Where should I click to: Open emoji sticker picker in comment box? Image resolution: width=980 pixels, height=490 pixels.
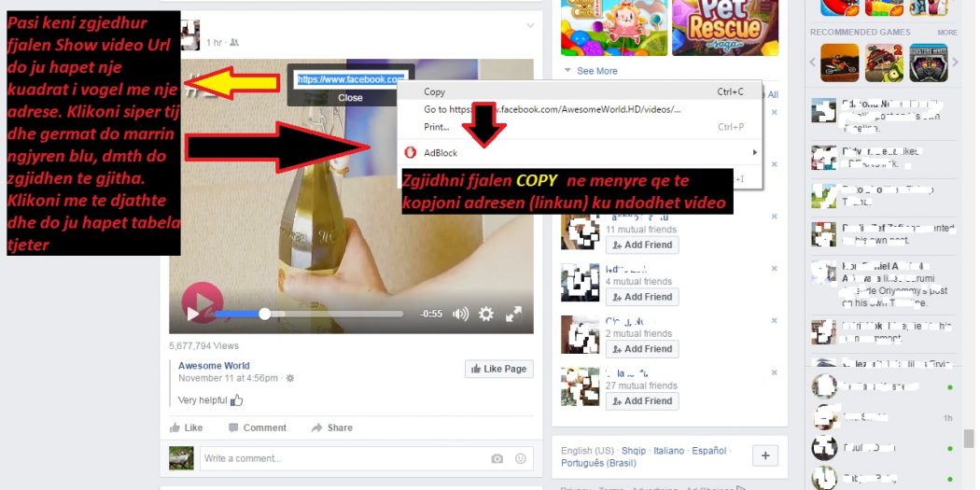(x=520, y=458)
